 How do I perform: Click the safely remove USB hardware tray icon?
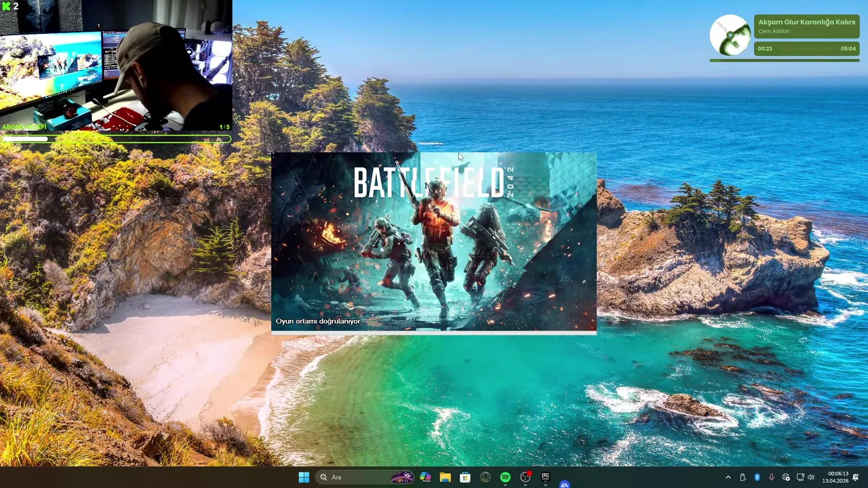pos(743,477)
